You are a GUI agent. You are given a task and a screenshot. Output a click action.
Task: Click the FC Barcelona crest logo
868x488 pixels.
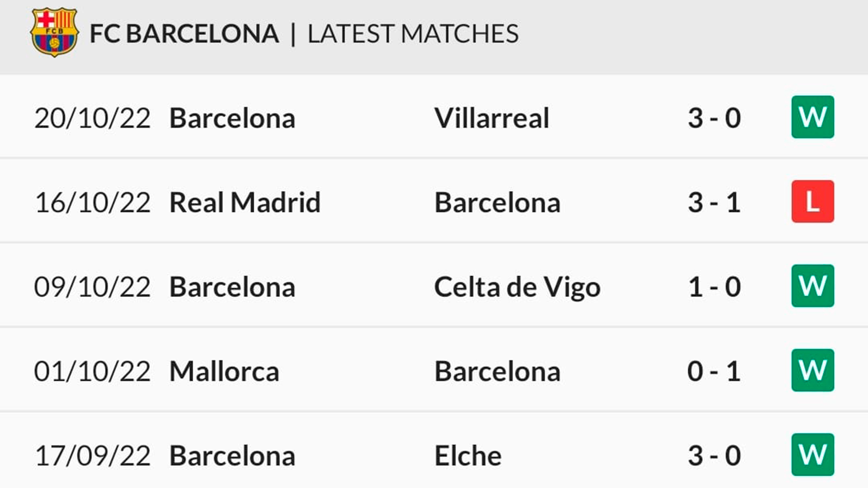click(x=54, y=33)
